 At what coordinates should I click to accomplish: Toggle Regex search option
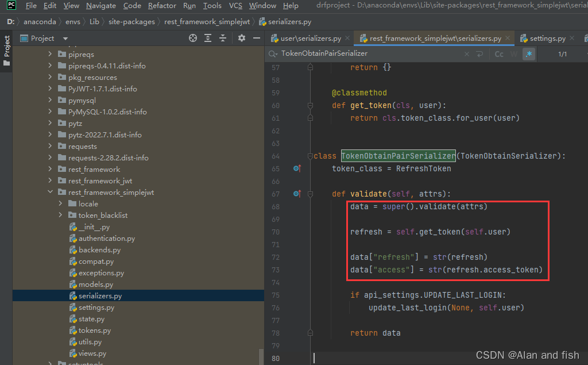pyautogui.click(x=529, y=54)
